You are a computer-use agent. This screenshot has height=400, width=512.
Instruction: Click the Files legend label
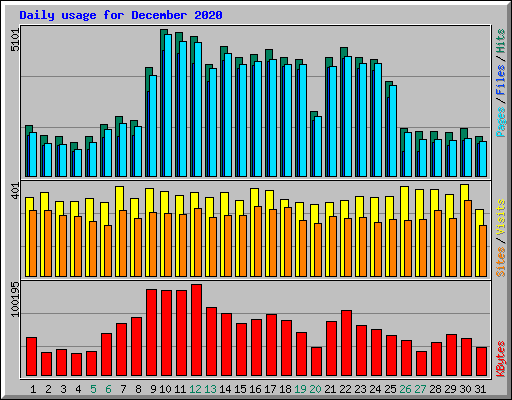501,79
